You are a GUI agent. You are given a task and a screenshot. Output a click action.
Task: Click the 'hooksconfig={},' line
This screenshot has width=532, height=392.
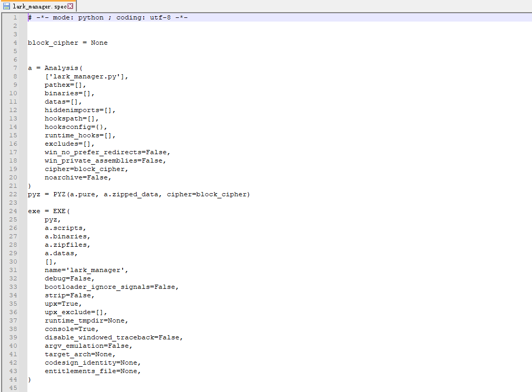pyautogui.click(x=76, y=127)
